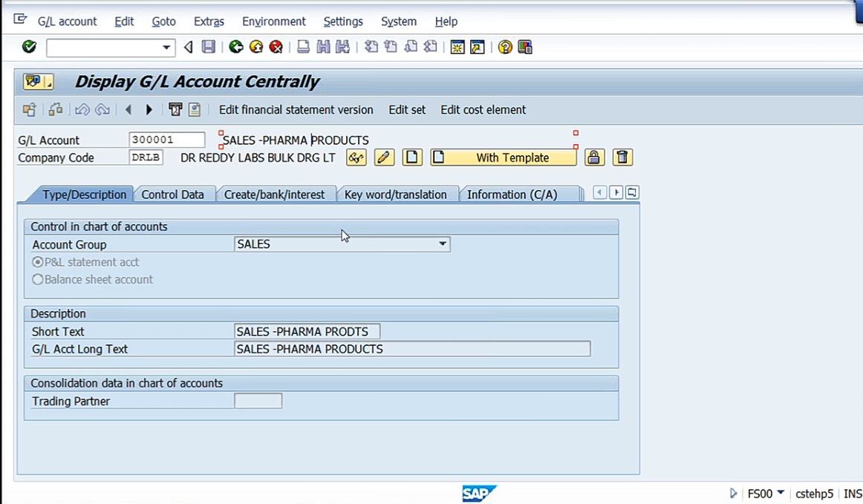Click the trash-style icon beside navigation arrows
The width and height of the screenshot is (863, 504).
pos(175,110)
